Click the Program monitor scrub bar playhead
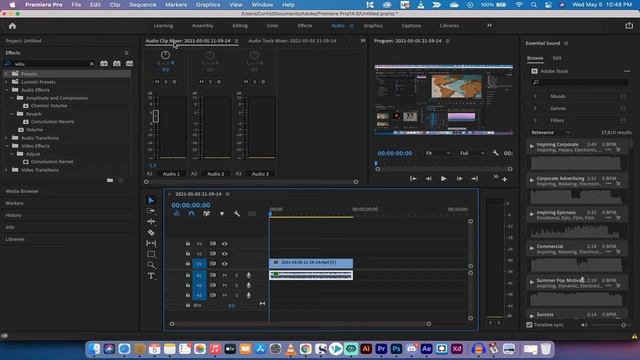The image size is (640, 360). [x=376, y=164]
